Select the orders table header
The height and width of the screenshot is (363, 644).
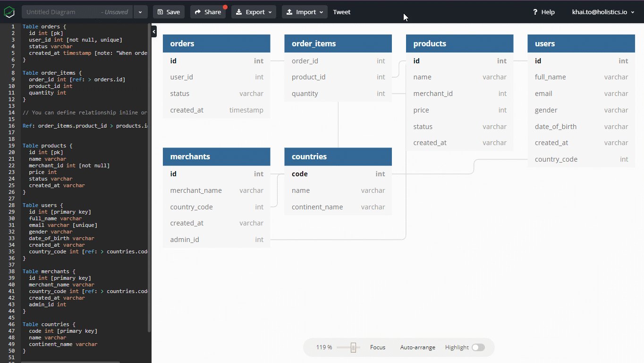tap(216, 43)
